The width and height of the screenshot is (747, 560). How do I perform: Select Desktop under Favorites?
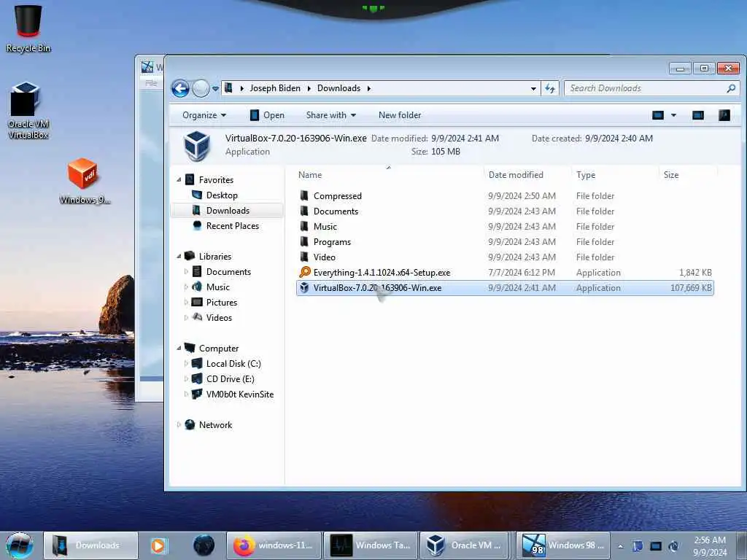tap(222, 195)
